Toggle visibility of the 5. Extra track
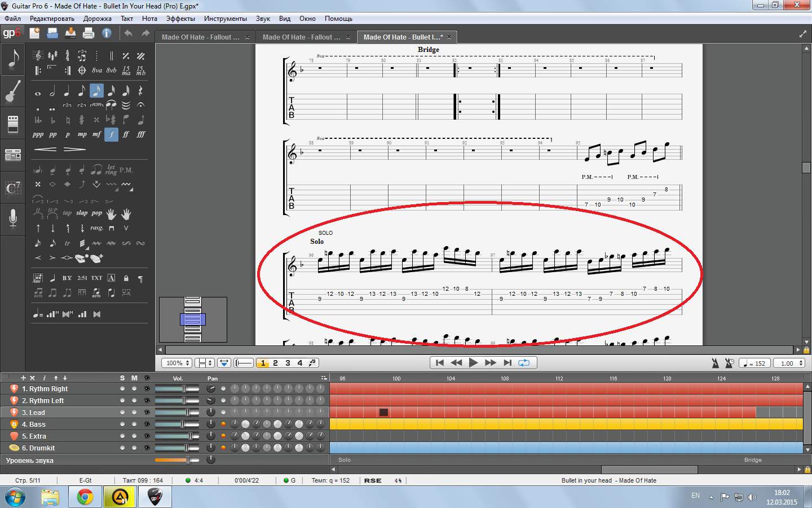The image size is (812, 508). (147, 436)
